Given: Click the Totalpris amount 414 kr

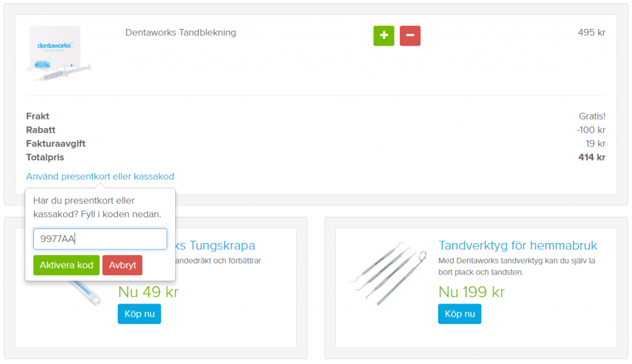Looking at the screenshot, I should (x=591, y=157).
